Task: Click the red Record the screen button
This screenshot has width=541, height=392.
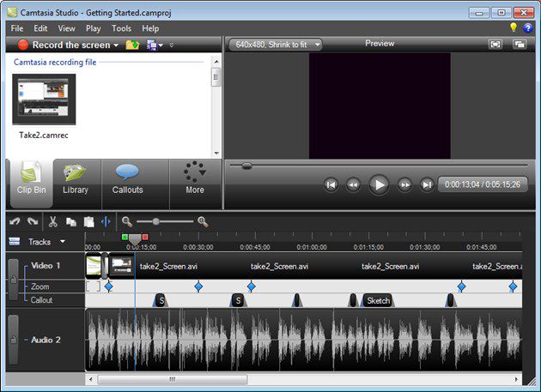Action: [23, 45]
